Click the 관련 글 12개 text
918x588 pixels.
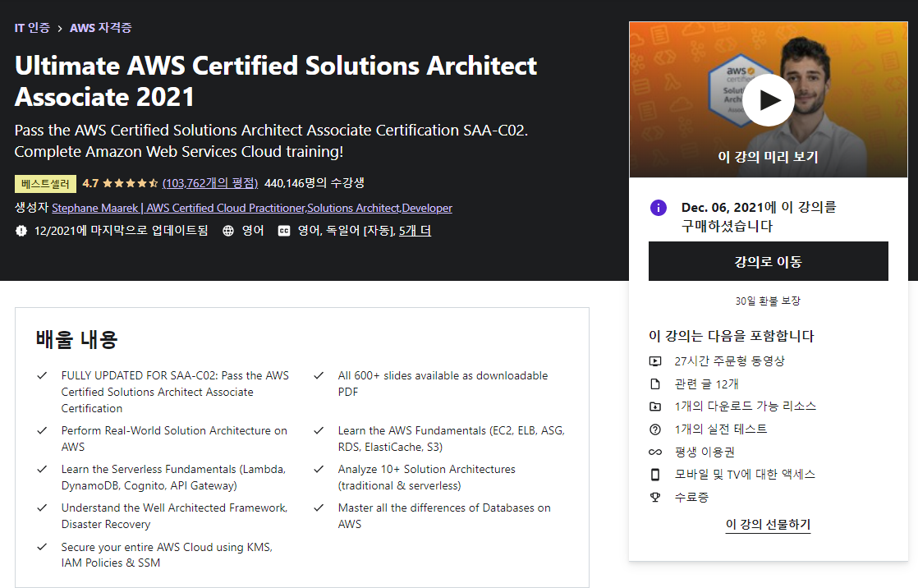click(x=706, y=384)
